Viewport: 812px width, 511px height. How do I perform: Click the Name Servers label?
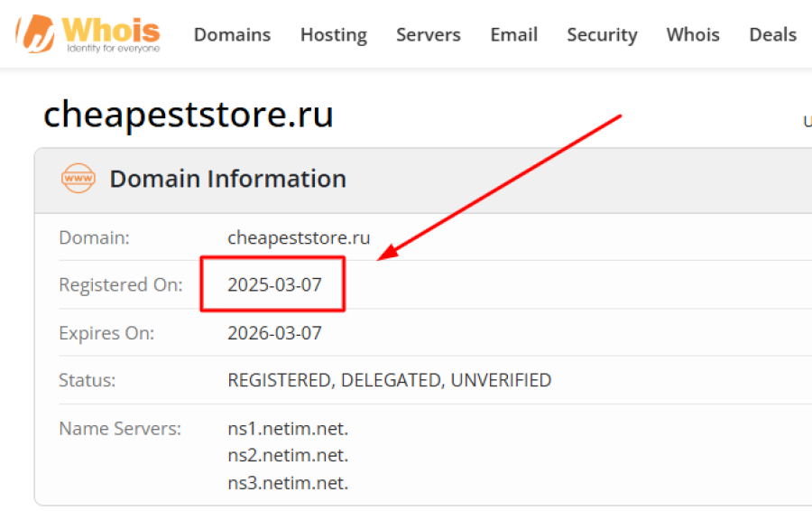pyautogui.click(x=120, y=428)
